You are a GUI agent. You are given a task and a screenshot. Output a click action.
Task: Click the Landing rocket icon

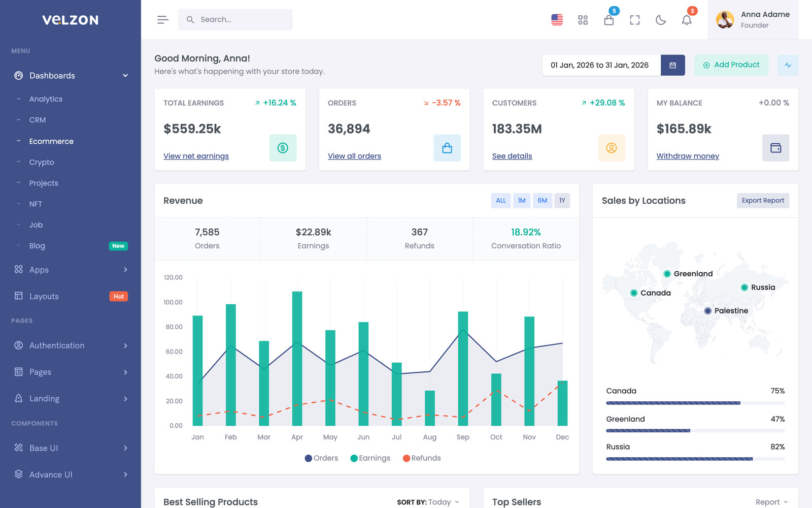(19, 398)
